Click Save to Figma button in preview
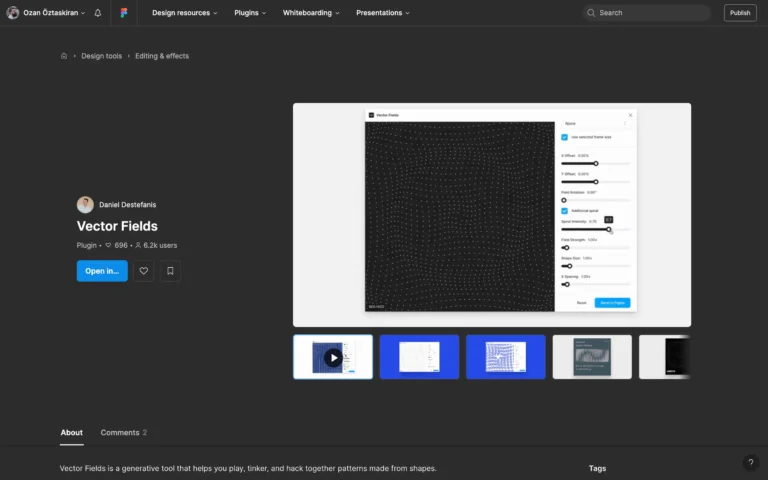768x480 pixels. tap(612, 303)
